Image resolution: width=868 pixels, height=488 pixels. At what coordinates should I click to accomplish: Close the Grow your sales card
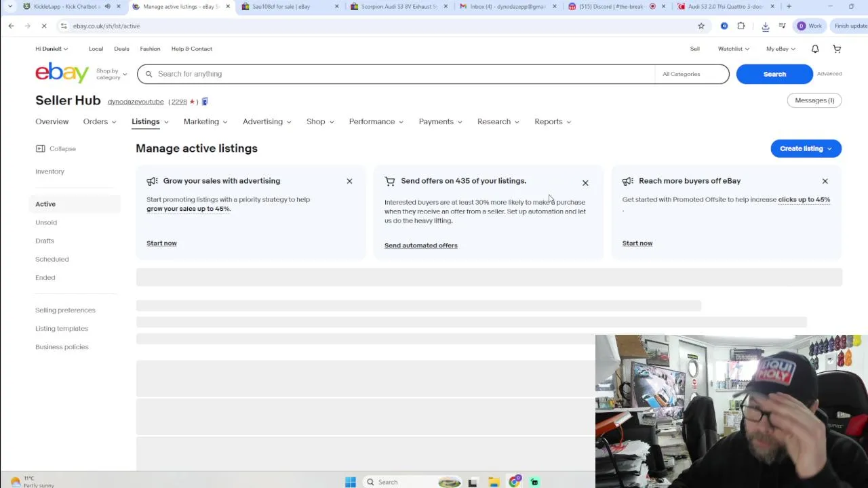(x=349, y=181)
